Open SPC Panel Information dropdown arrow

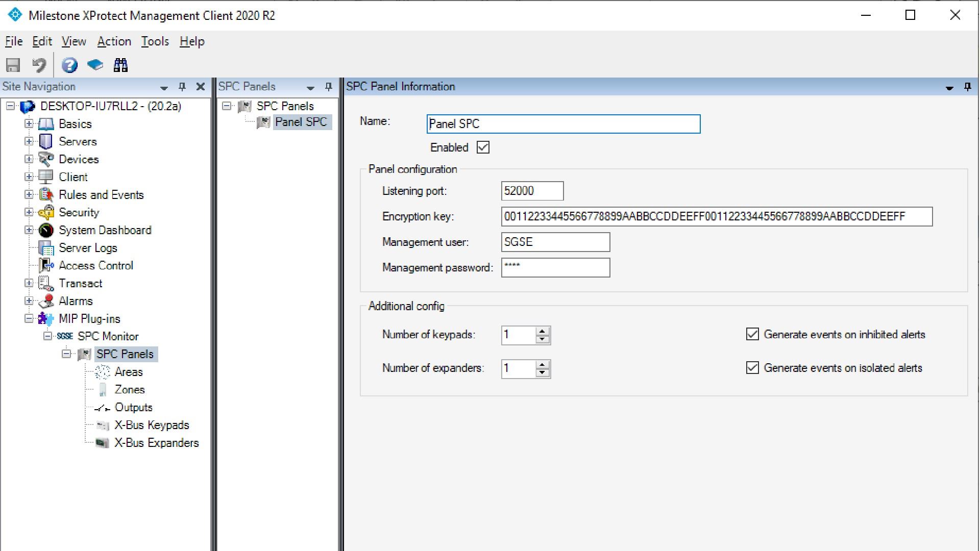(949, 88)
